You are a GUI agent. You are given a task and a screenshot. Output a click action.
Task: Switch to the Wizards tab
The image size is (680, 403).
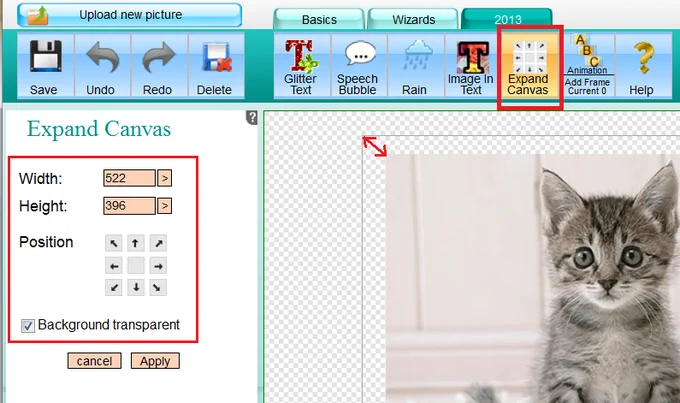[x=413, y=19]
